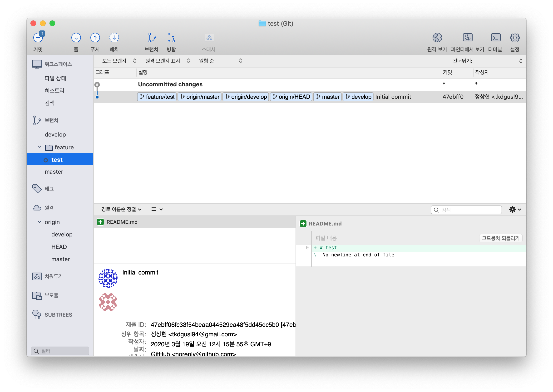Viewport: 553px width, 392px height.
Task: Open Terminal (터미널) from the toolbar
Action: (x=495, y=38)
